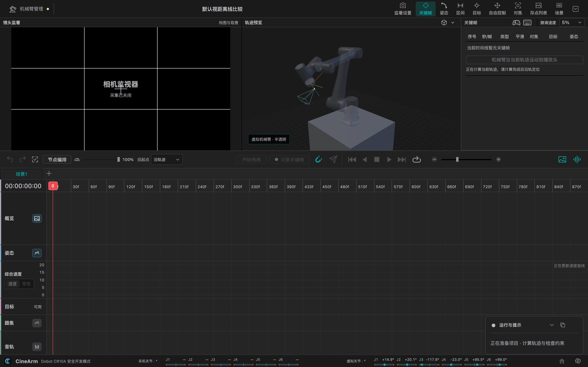The height and width of the screenshot is (367, 588).
Task: Add a new scene tab with plus
Action: click(49, 174)
